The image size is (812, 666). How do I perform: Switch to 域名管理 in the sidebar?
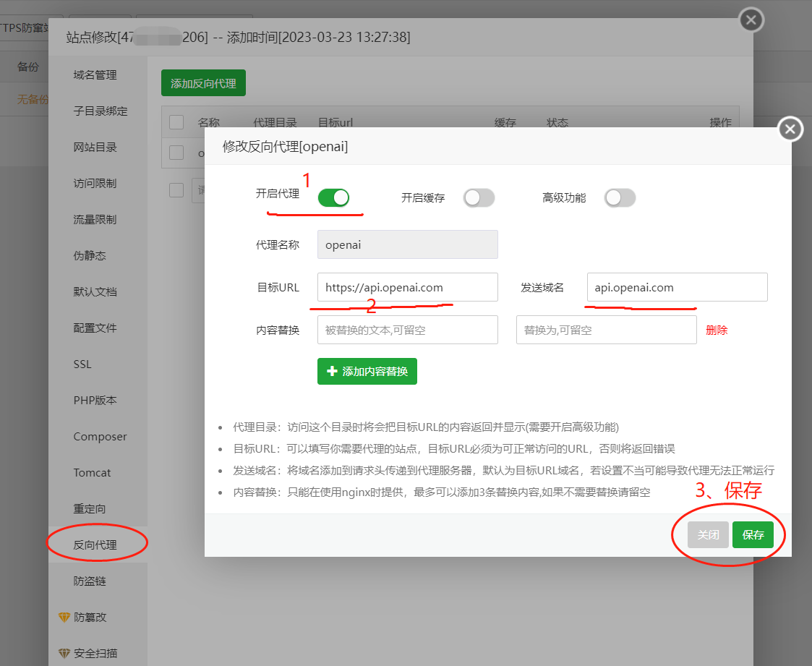(x=95, y=74)
